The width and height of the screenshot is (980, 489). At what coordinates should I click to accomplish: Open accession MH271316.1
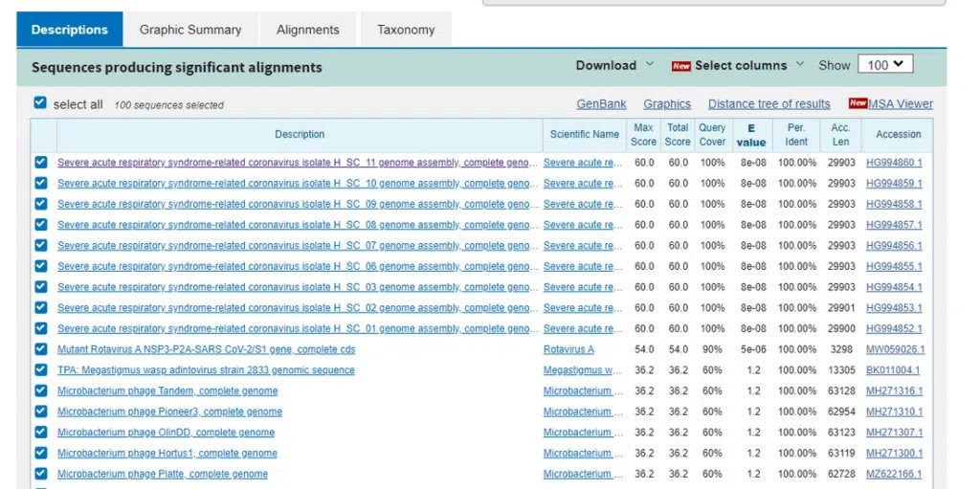pyautogui.click(x=894, y=390)
